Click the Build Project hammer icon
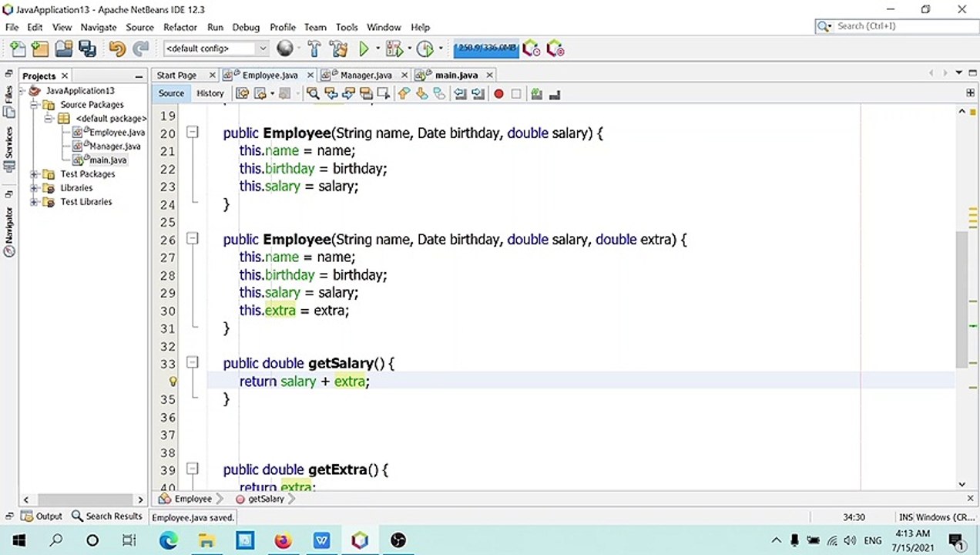Screen dimensions: 980x555 314,49
